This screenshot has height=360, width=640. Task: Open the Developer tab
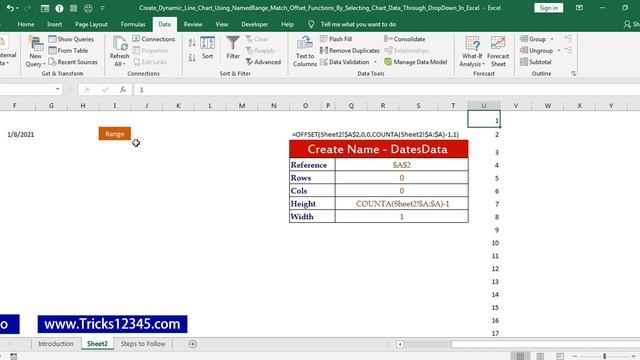[255, 24]
